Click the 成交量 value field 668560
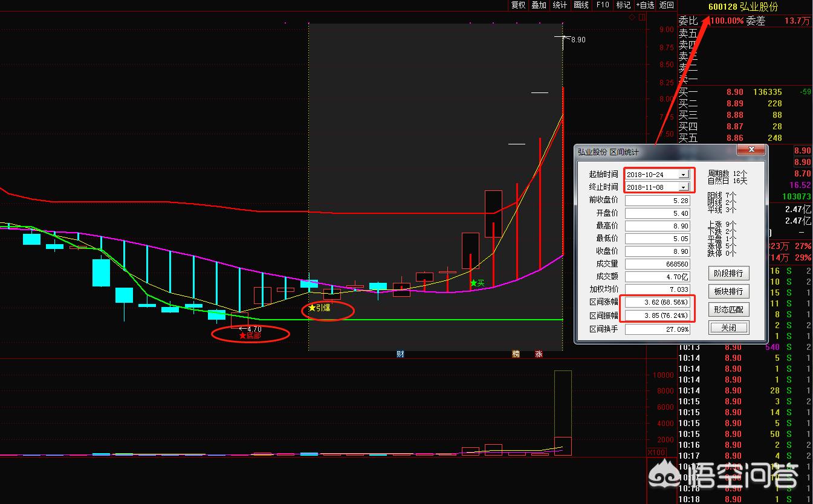Image resolution: width=813 pixels, height=504 pixels. coord(658,264)
